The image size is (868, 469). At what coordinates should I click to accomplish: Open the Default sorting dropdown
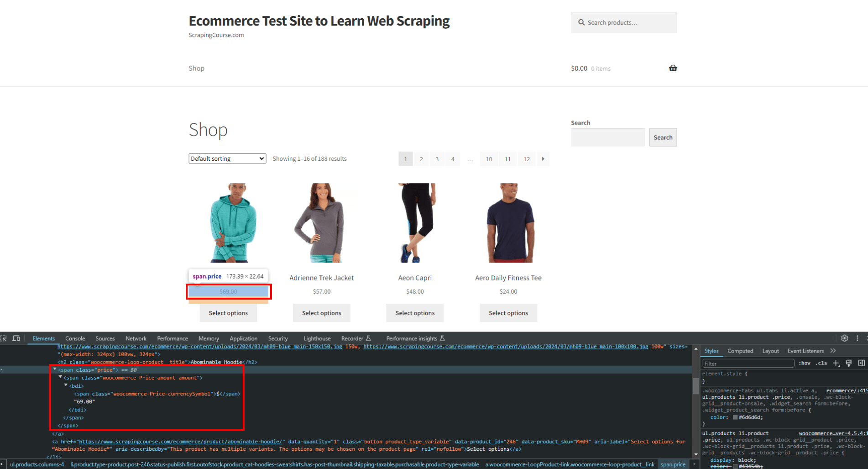(x=227, y=158)
